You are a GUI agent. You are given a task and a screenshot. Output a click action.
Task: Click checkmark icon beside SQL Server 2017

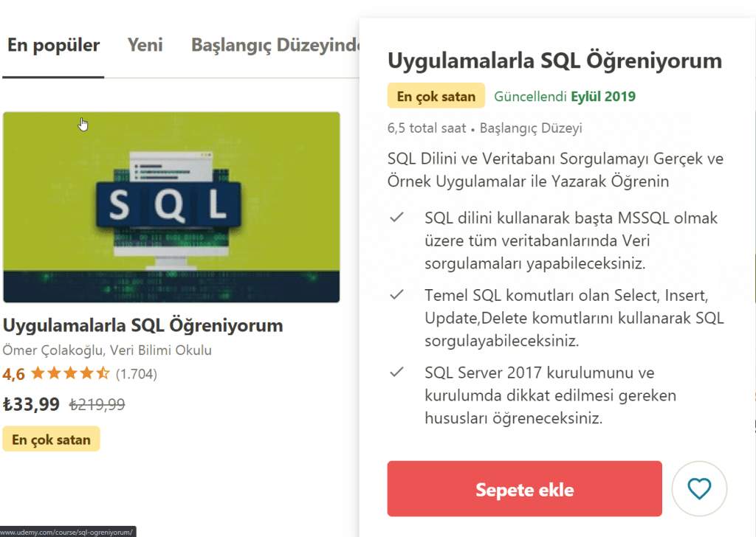tap(397, 372)
